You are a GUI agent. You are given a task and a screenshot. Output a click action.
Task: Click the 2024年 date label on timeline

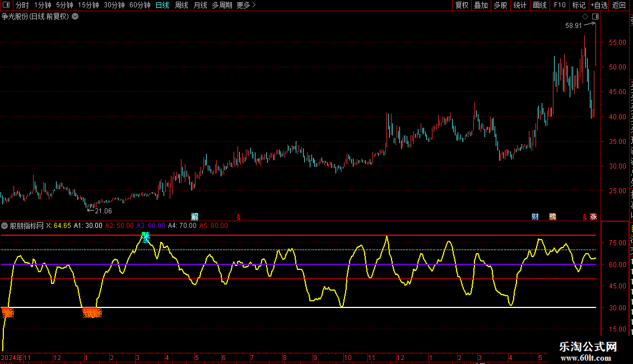(x=12, y=357)
